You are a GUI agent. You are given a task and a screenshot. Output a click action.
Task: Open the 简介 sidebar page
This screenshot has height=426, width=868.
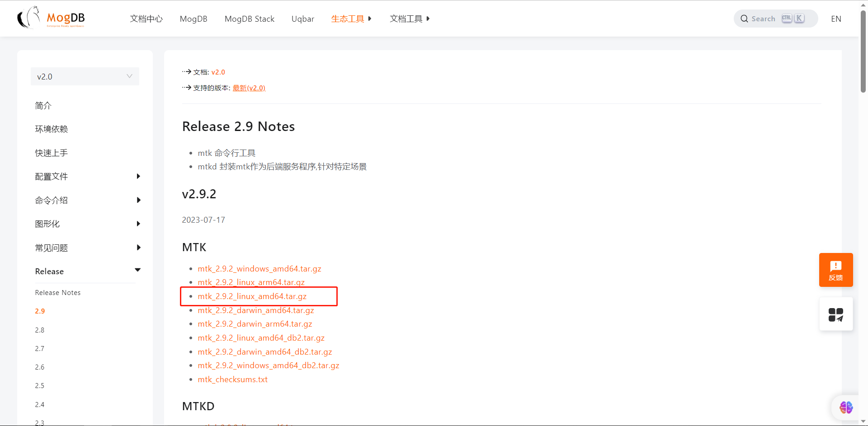coord(43,105)
